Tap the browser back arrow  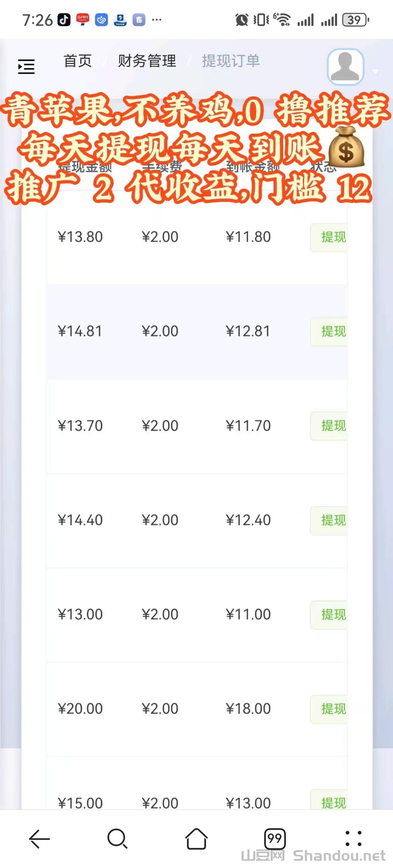39,839
